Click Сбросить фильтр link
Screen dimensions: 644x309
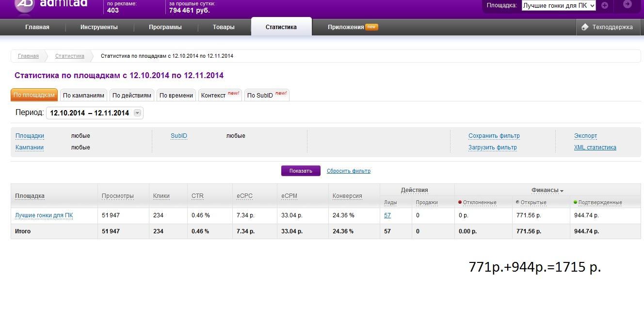tap(349, 171)
